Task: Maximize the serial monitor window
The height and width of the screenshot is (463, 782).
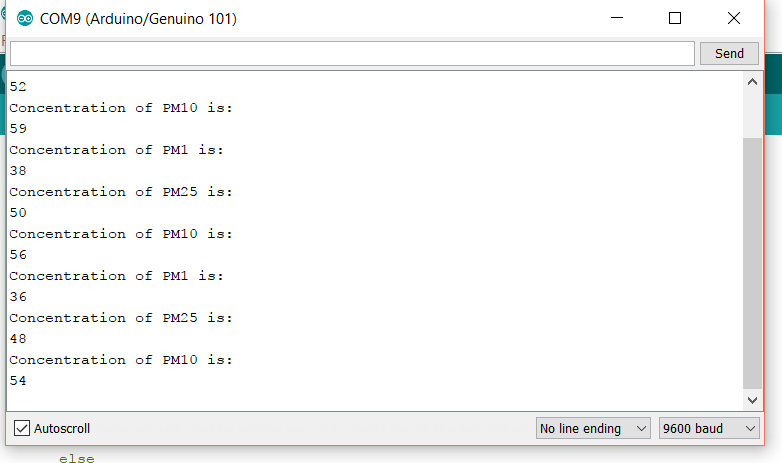Action: click(x=675, y=19)
